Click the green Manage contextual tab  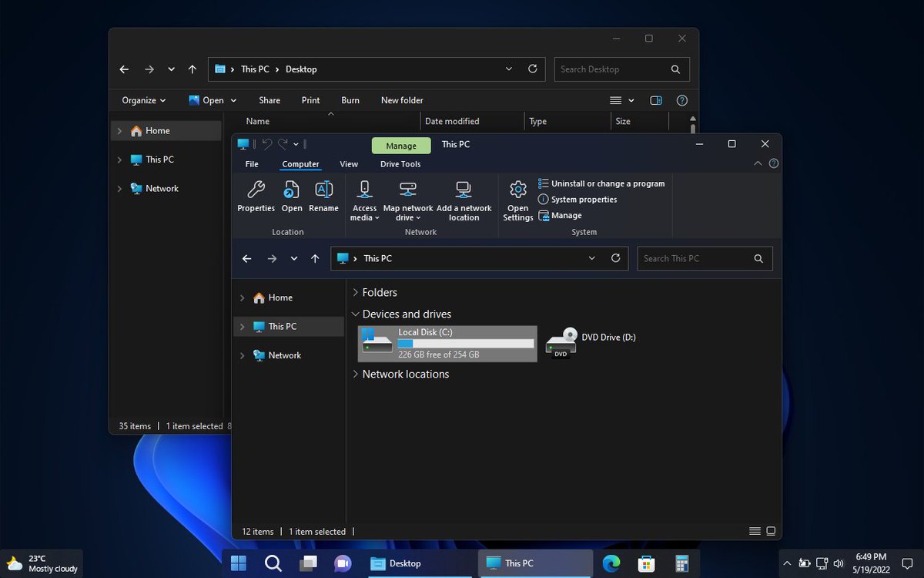click(401, 146)
